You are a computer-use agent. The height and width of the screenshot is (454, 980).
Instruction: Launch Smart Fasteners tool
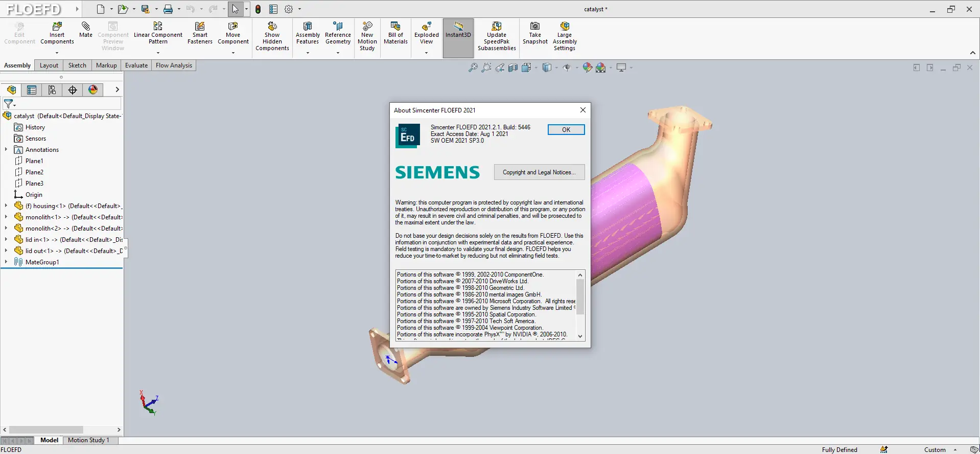[200, 34]
